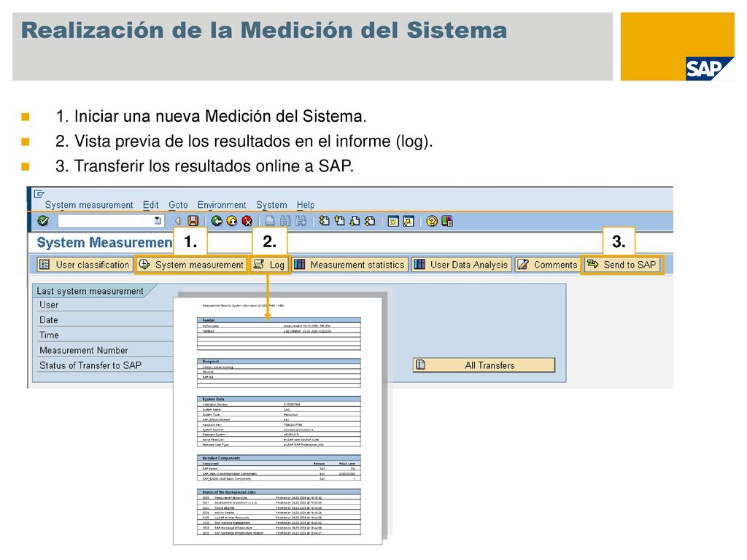Open the Goto menu

coord(178,205)
